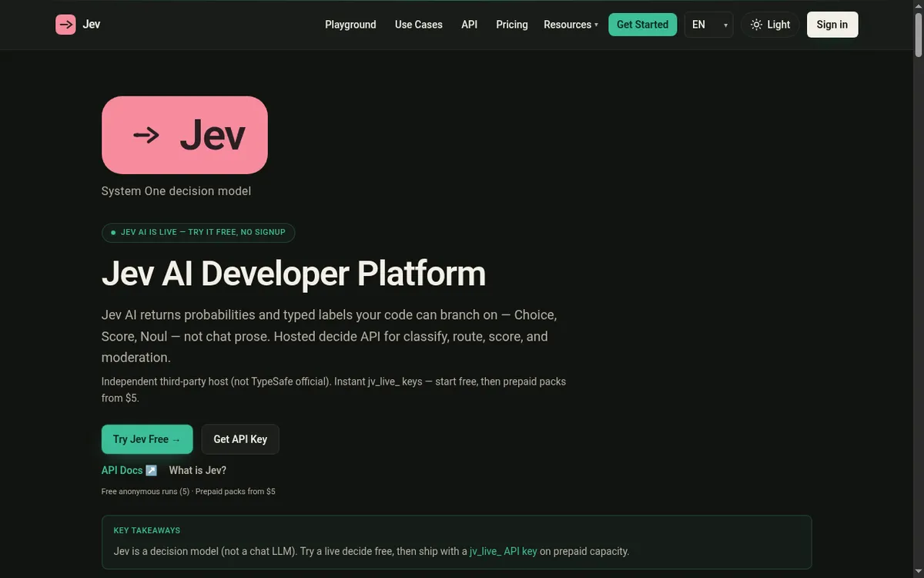This screenshot has width=924, height=578.
Task: Click the large pink Jev hero logo
Action: (185, 135)
